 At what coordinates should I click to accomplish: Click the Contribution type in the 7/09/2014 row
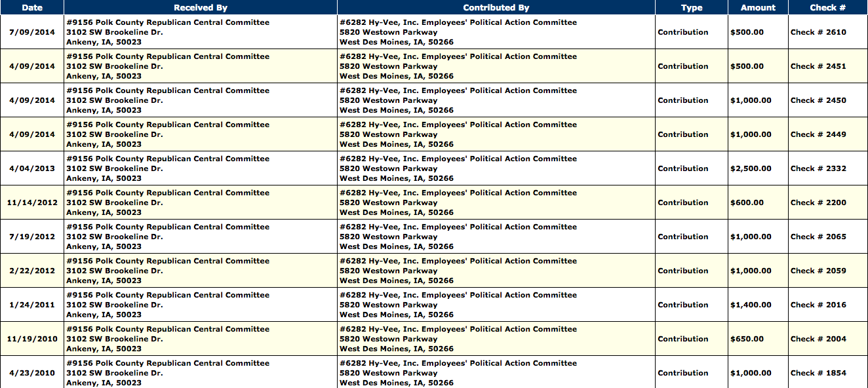pyautogui.click(x=683, y=32)
